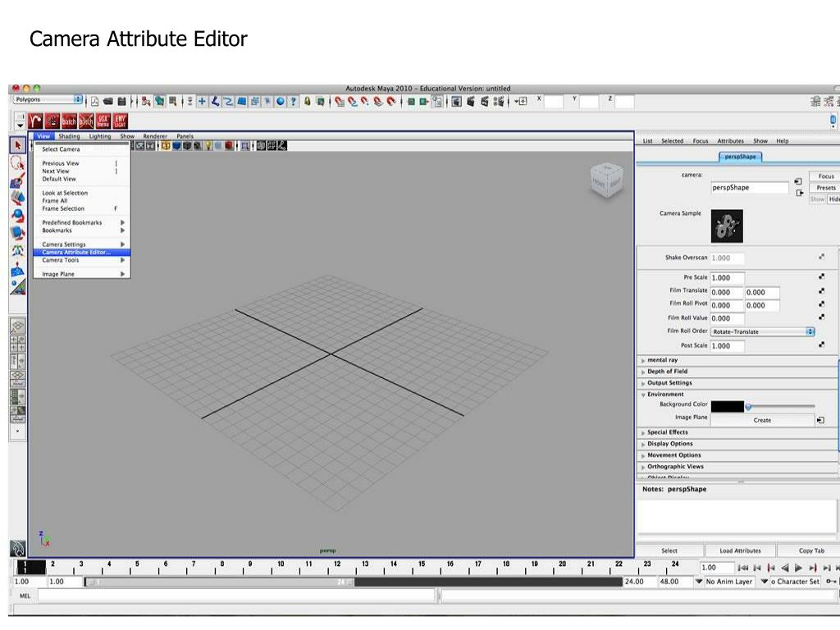The width and height of the screenshot is (840, 630).
Task: Select the arrow Select tool in toolbox
Action: coord(18,145)
